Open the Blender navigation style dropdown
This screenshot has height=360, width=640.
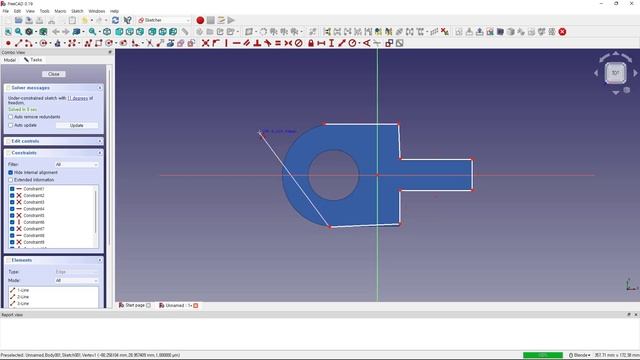(x=580, y=355)
